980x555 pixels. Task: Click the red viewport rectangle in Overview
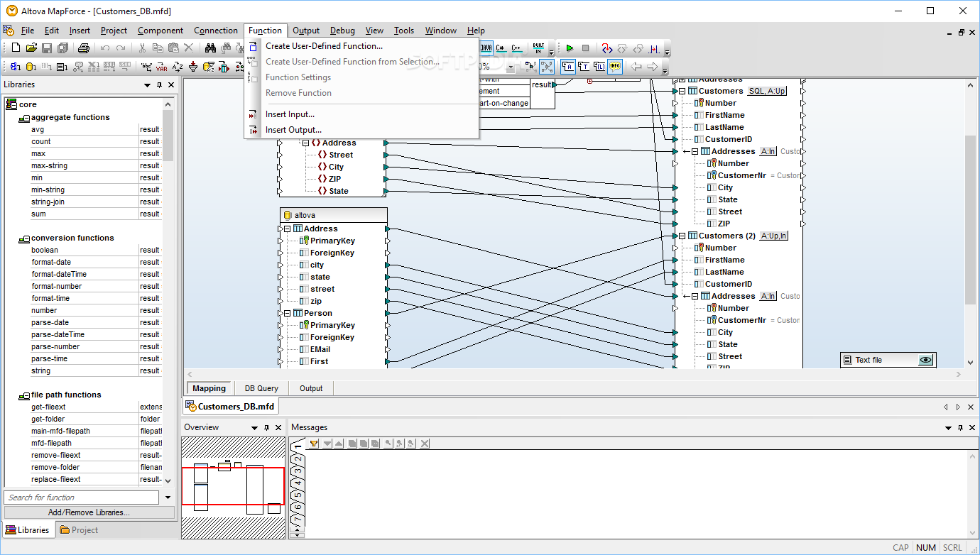(233, 486)
